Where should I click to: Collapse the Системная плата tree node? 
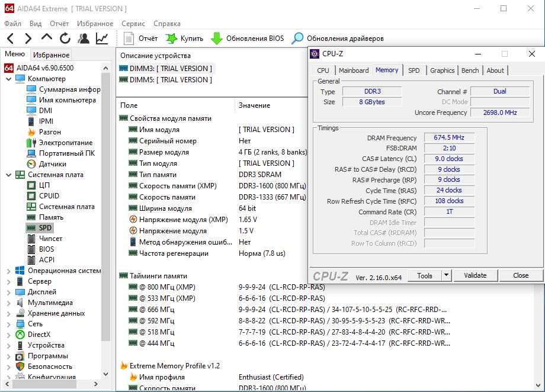(9, 175)
